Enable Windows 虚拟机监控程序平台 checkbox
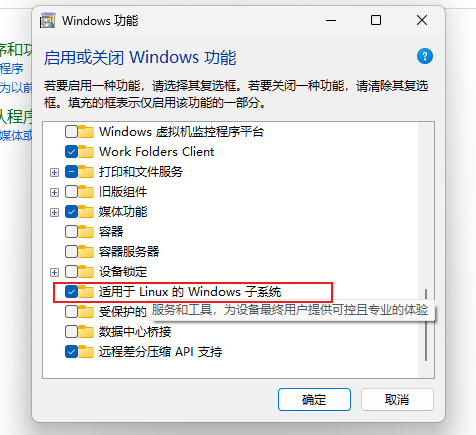This screenshot has height=435, width=476. click(71, 132)
